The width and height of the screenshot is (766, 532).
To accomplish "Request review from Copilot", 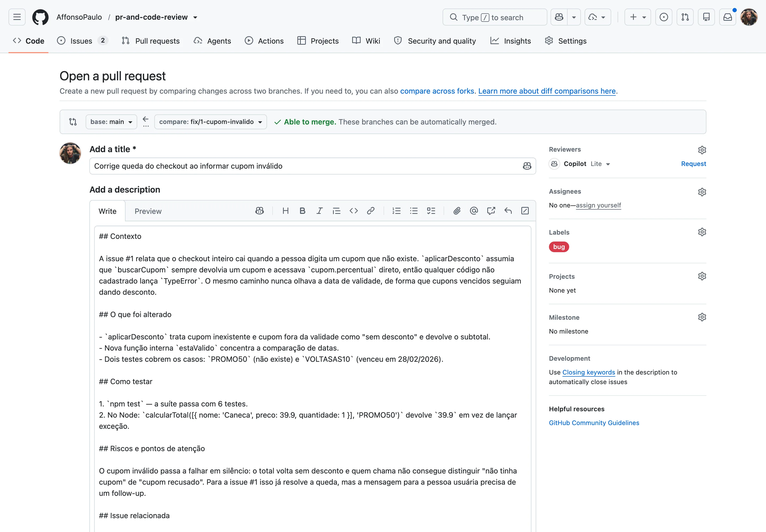I will (693, 164).
